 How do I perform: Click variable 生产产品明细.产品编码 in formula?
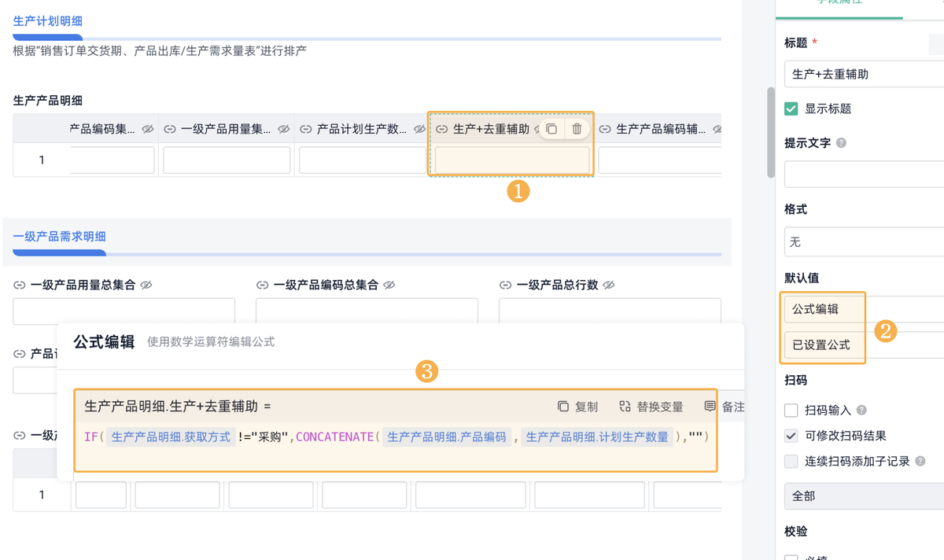coord(447,437)
